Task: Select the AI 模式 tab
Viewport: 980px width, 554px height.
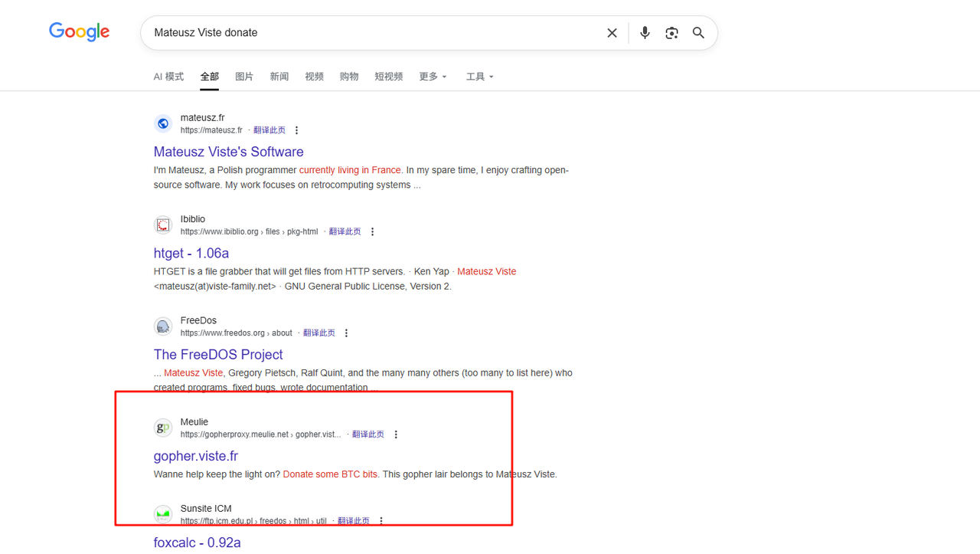Action: (x=168, y=77)
